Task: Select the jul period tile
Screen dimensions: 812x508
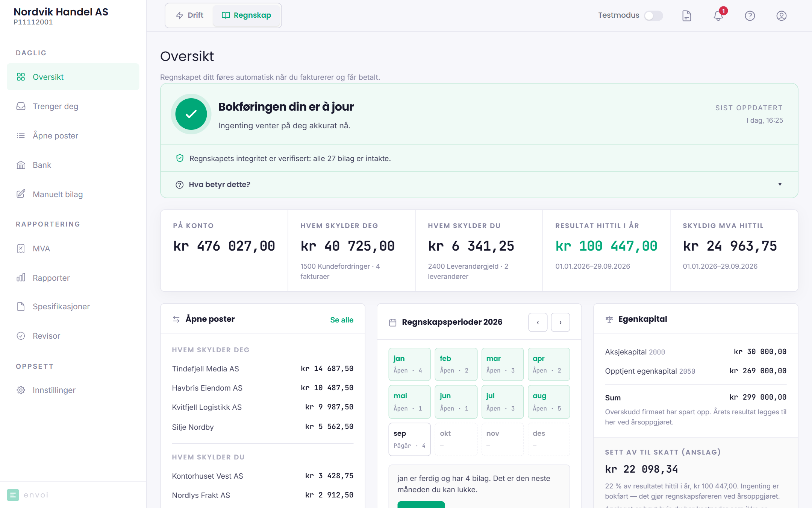Action: [x=502, y=402]
